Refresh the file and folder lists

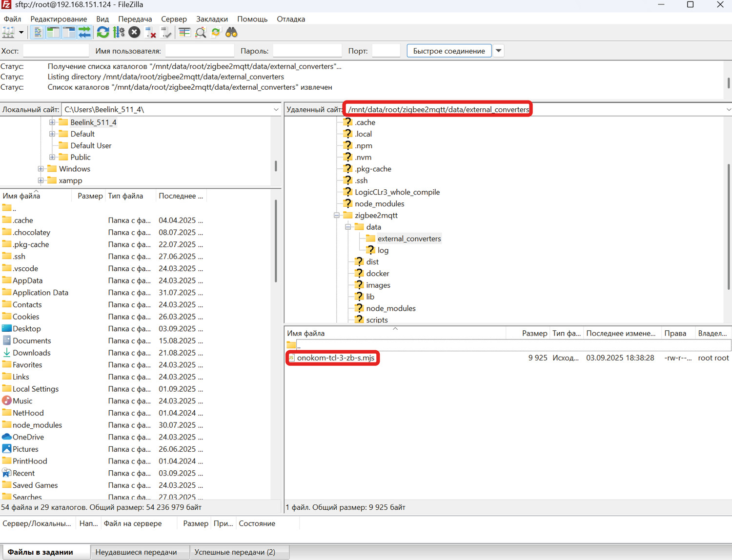[102, 33]
